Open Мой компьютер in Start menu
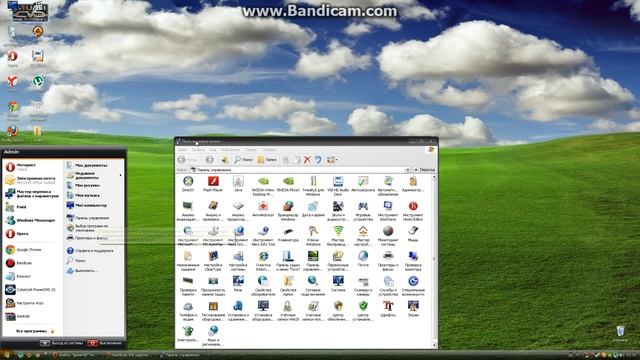This screenshot has height=360, width=640. (x=94, y=205)
